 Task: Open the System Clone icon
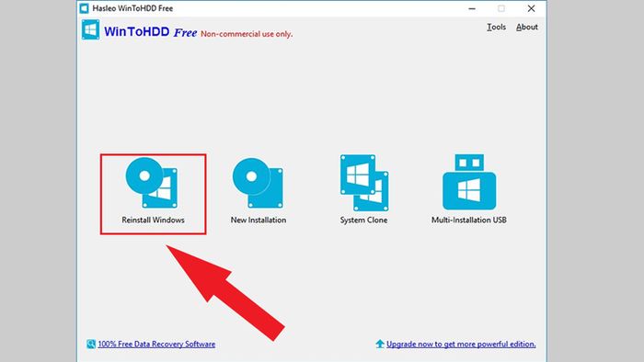[x=364, y=183]
